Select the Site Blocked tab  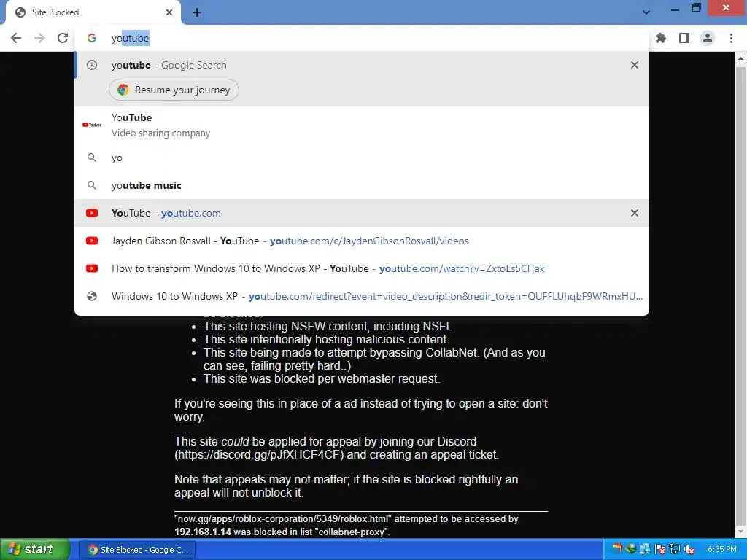(x=93, y=12)
